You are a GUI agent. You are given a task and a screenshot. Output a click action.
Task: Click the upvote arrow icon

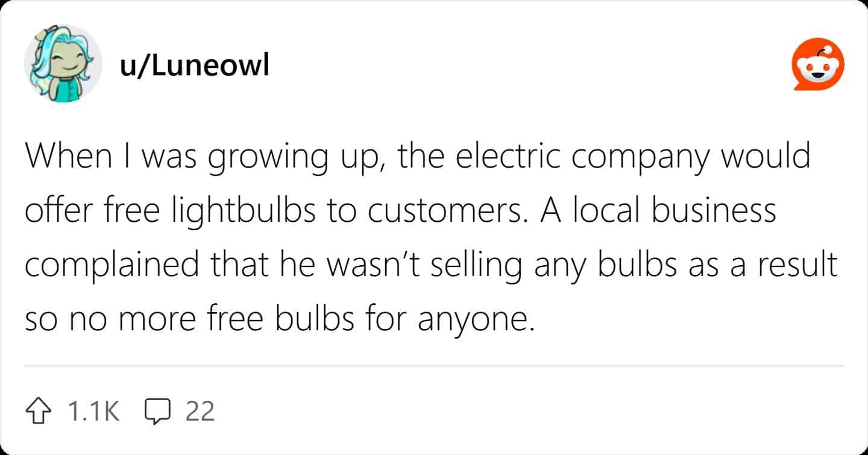click(x=39, y=412)
